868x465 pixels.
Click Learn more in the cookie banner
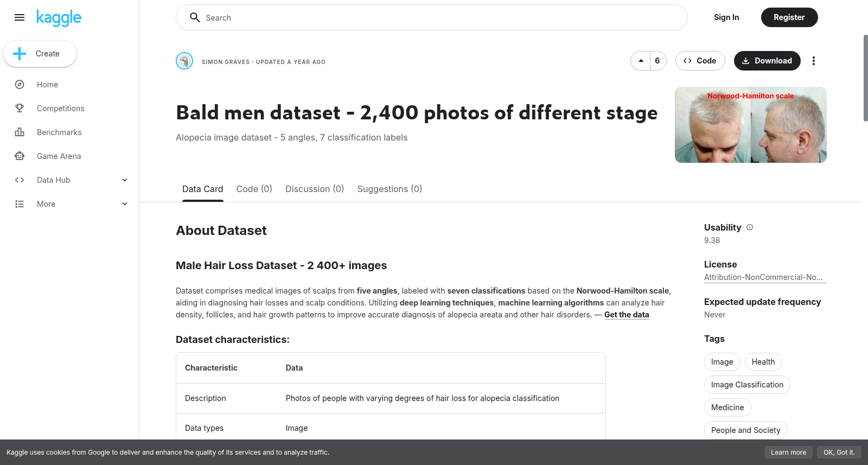coord(788,453)
